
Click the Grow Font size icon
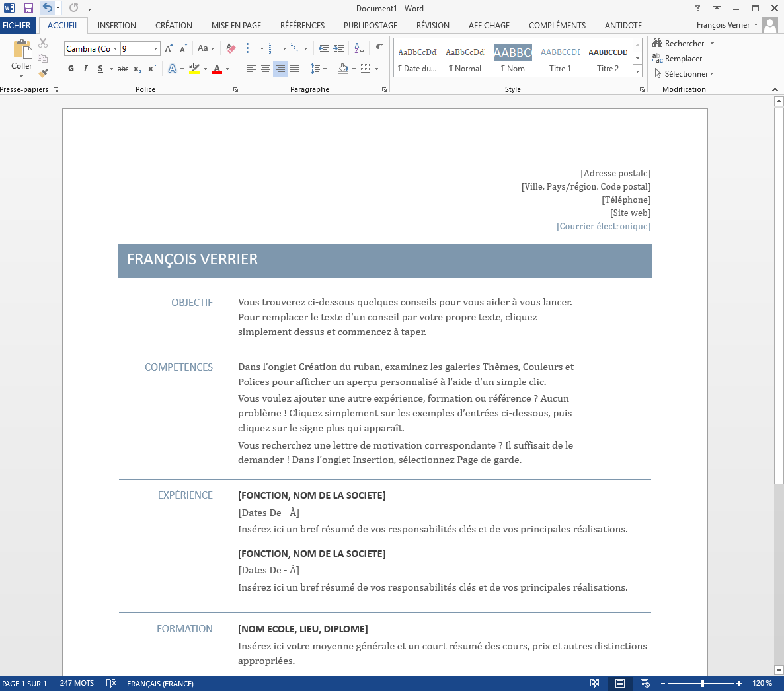click(x=169, y=48)
